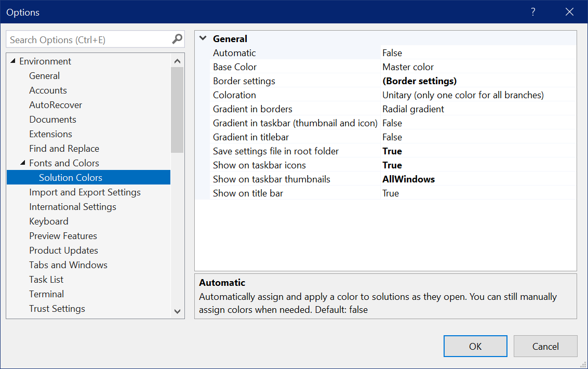Image resolution: width=588 pixels, height=369 pixels.
Task: Click the Cancel button
Action: (x=545, y=346)
